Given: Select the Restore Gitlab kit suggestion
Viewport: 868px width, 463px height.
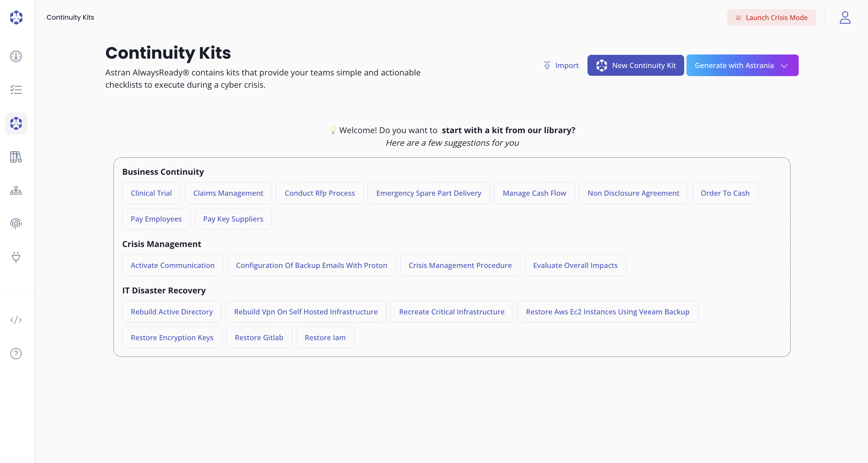Looking at the screenshot, I should pyautogui.click(x=259, y=337).
